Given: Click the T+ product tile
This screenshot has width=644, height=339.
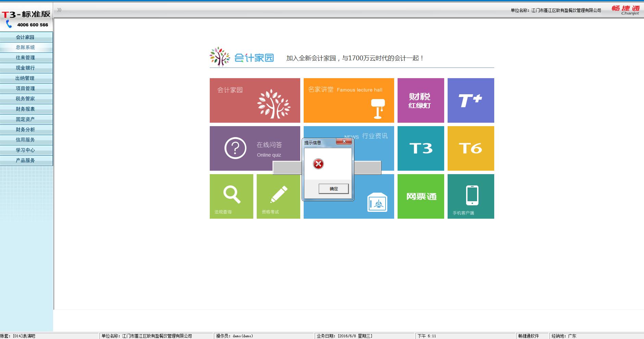Looking at the screenshot, I should click(x=471, y=100).
